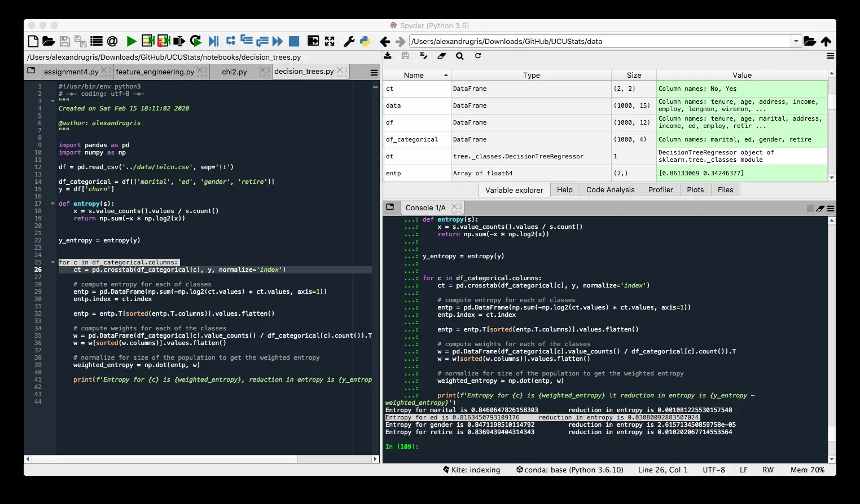Screen dimensions: 860x504
Task: Click the working directory path input field
Action: (x=600, y=41)
